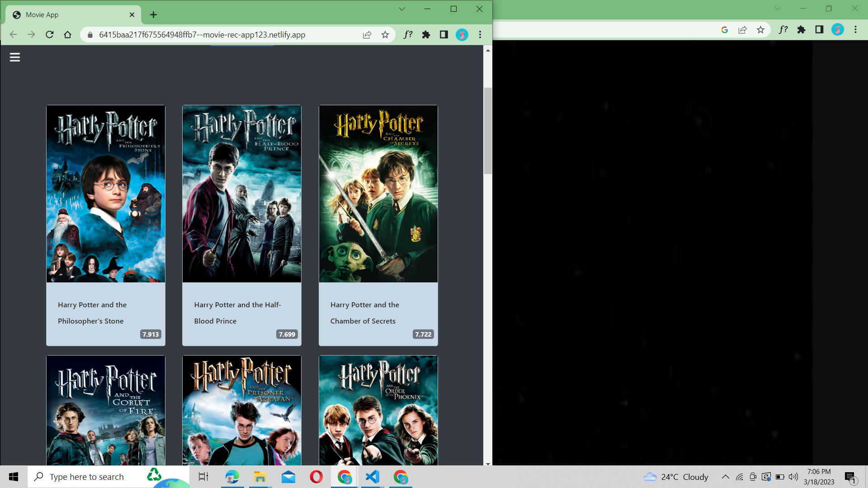This screenshot has width=868, height=488.
Task: Open the Chrome three-dot menu
Action: pyautogui.click(x=480, y=35)
